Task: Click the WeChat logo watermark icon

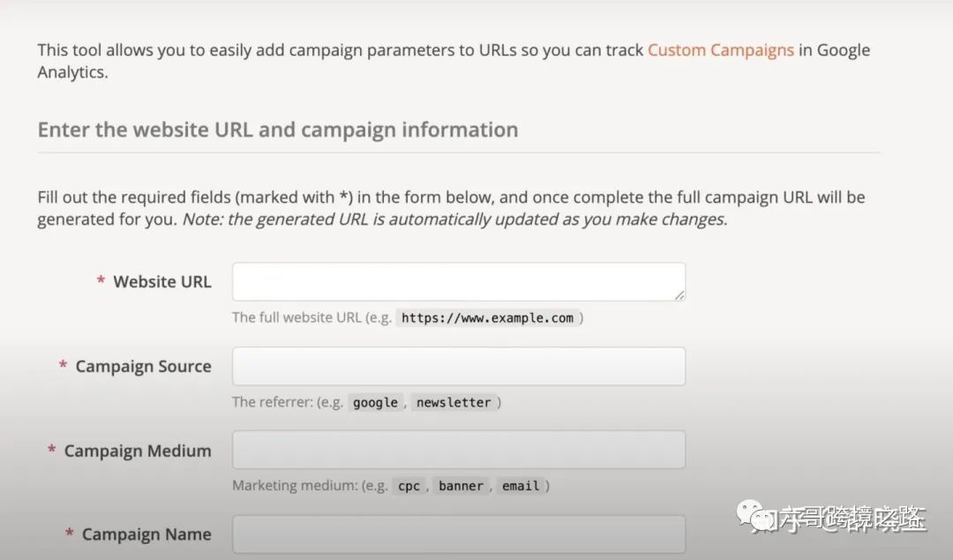Action: tap(752, 516)
